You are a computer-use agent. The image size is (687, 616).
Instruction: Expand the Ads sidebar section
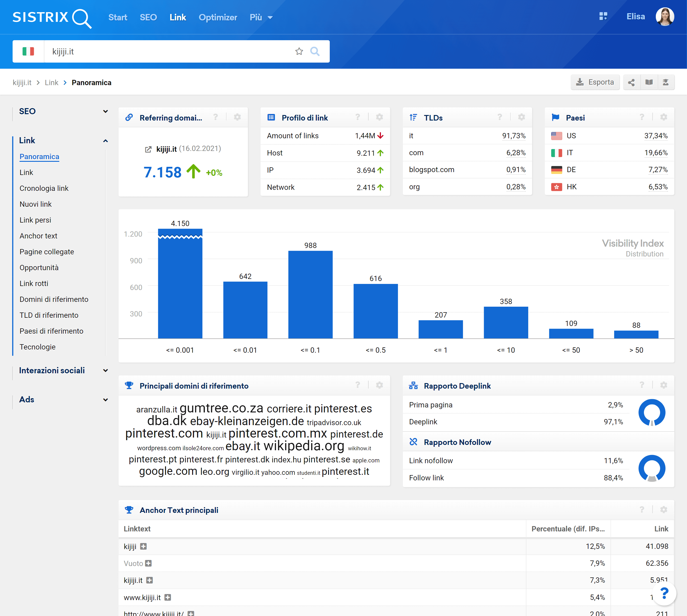click(105, 400)
